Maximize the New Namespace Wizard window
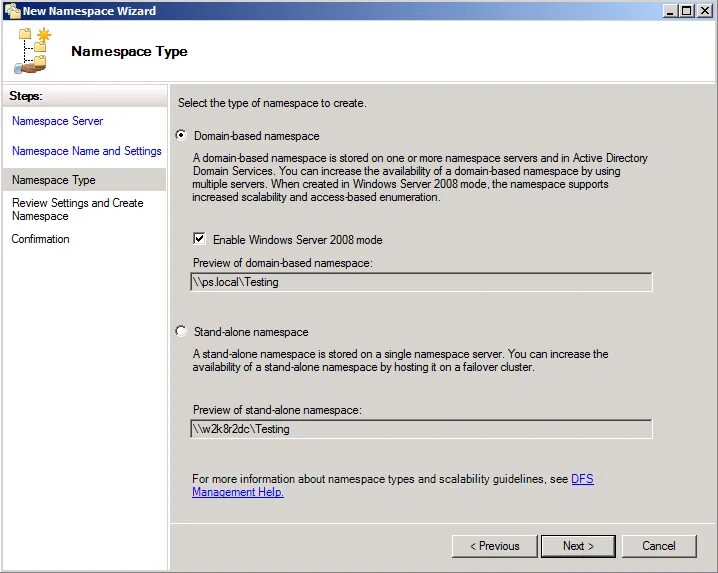This screenshot has height=573, width=718. (687, 11)
